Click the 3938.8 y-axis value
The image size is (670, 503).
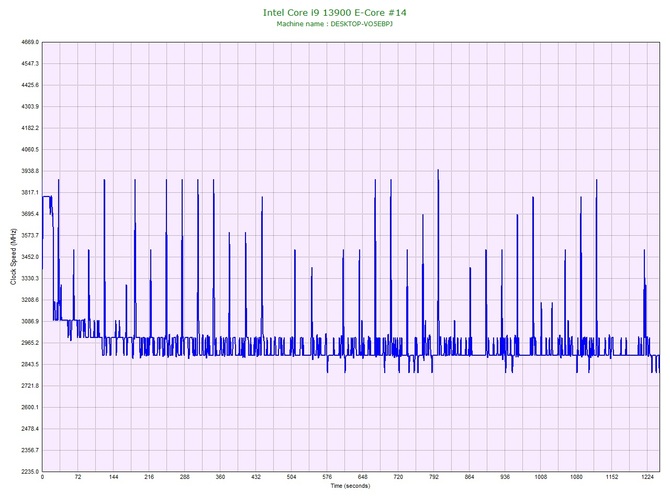[x=30, y=171]
